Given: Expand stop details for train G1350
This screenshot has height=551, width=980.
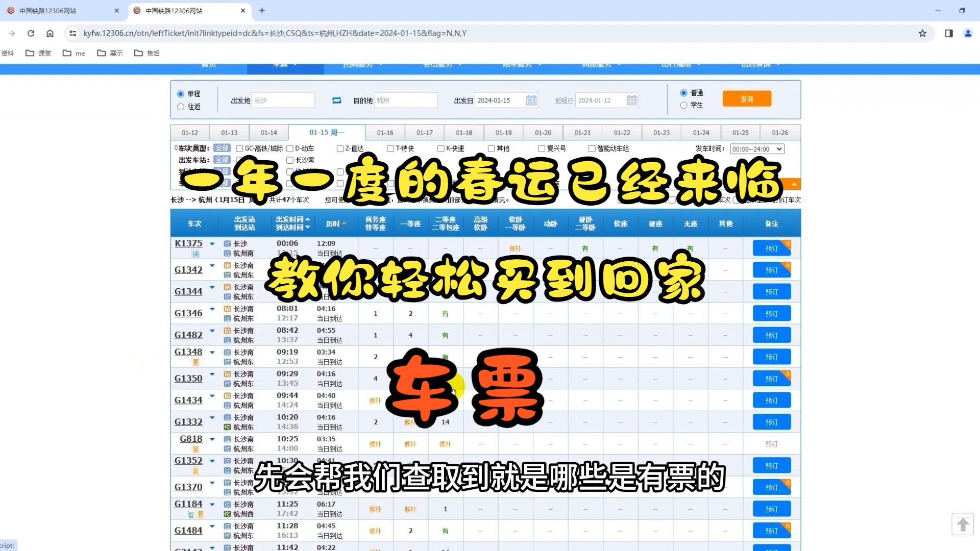Looking at the screenshot, I should 212,374.
